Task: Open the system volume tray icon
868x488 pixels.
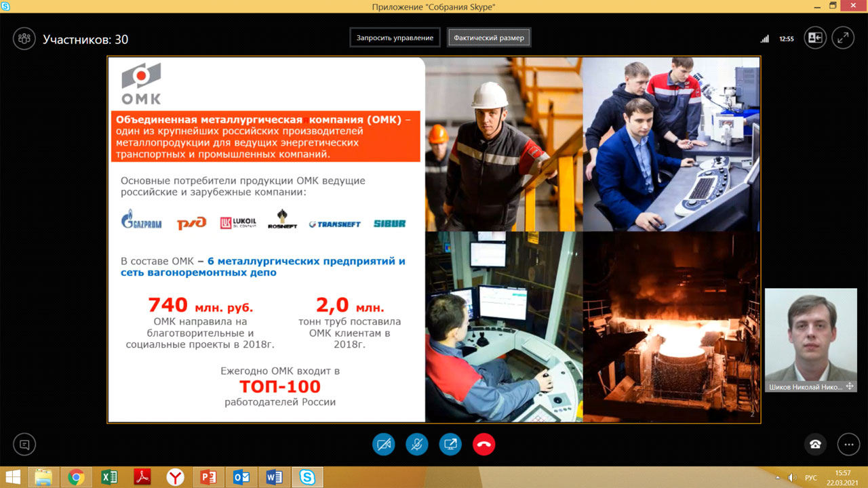Action: [793, 478]
